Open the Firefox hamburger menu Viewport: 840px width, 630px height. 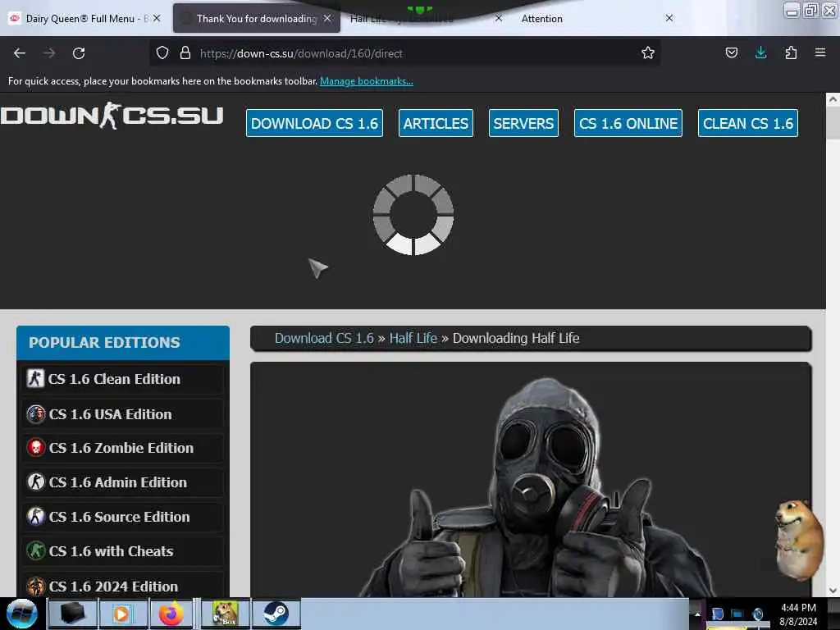tap(819, 52)
